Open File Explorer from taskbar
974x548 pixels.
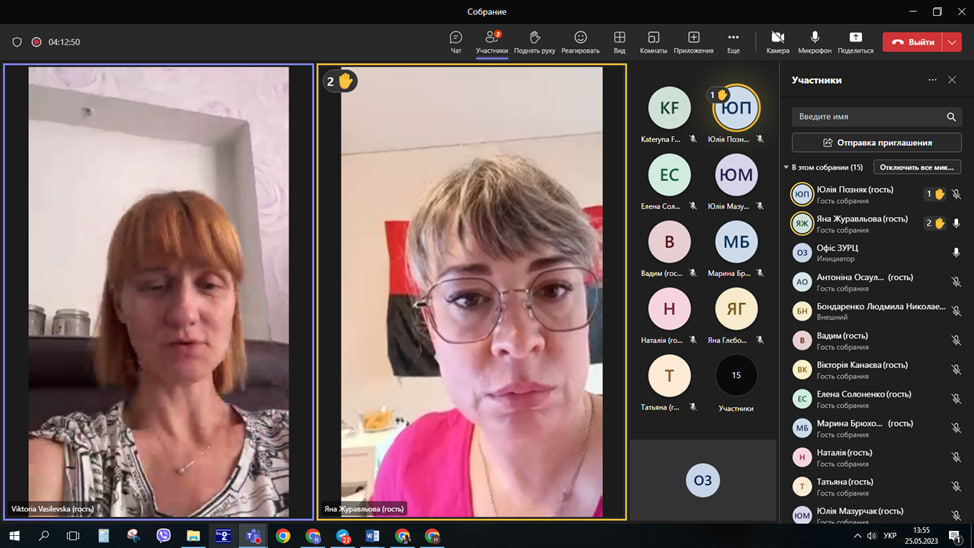pos(193,536)
